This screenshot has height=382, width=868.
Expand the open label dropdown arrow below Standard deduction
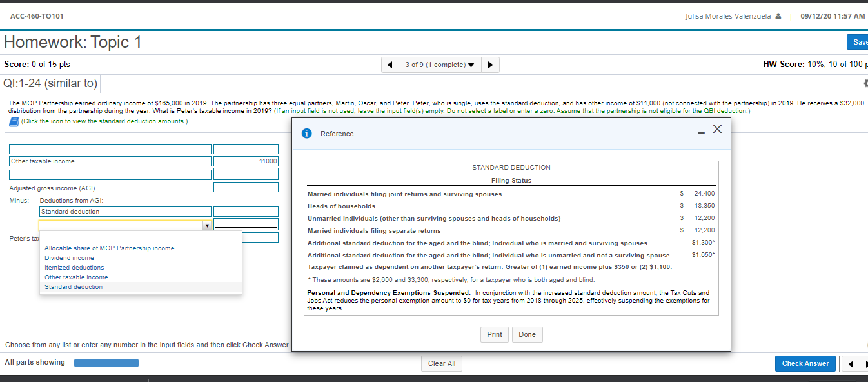(x=206, y=225)
